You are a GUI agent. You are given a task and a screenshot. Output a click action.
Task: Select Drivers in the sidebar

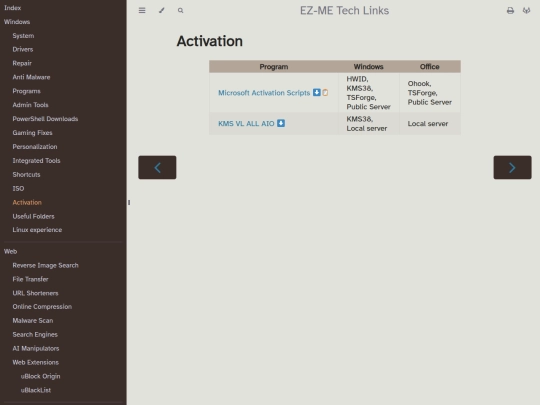point(23,49)
